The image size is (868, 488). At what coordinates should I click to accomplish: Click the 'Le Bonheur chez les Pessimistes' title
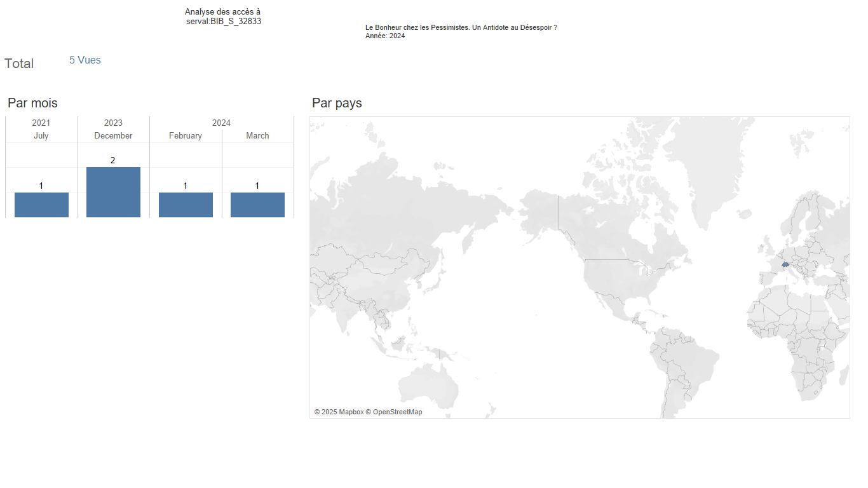461,27
